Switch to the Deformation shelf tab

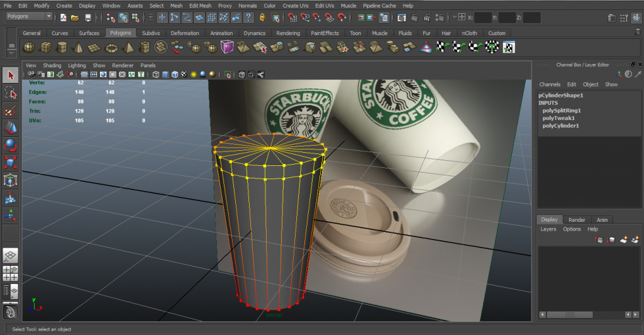pyautogui.click(x=185, y=33)
